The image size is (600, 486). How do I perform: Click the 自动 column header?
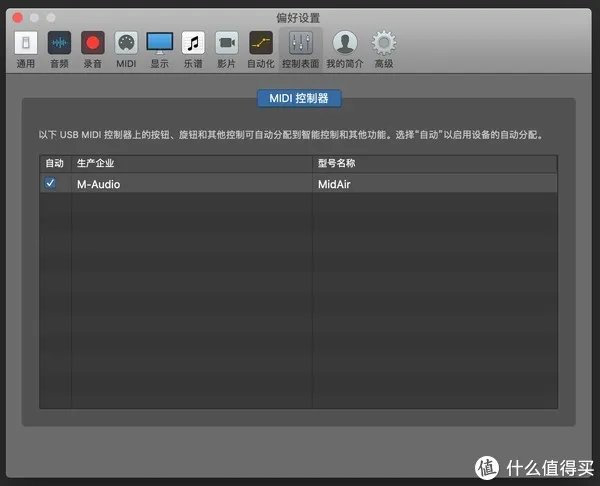(55, 163)
